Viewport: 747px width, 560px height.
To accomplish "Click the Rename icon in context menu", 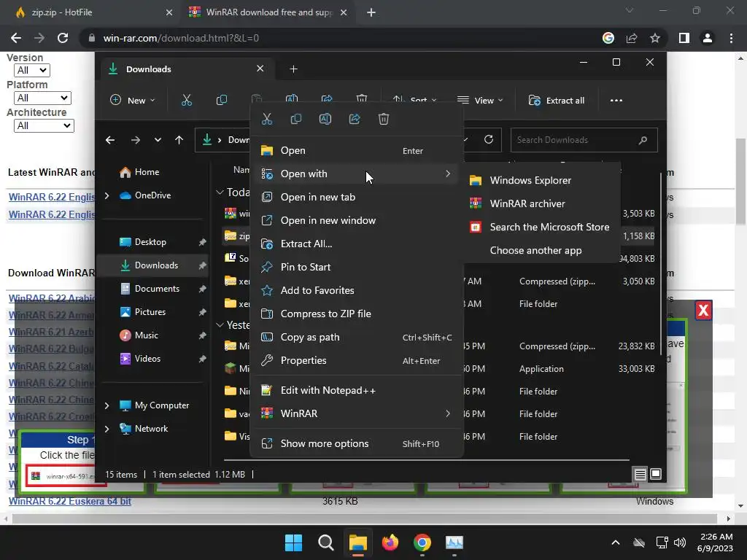I will 325,119.
